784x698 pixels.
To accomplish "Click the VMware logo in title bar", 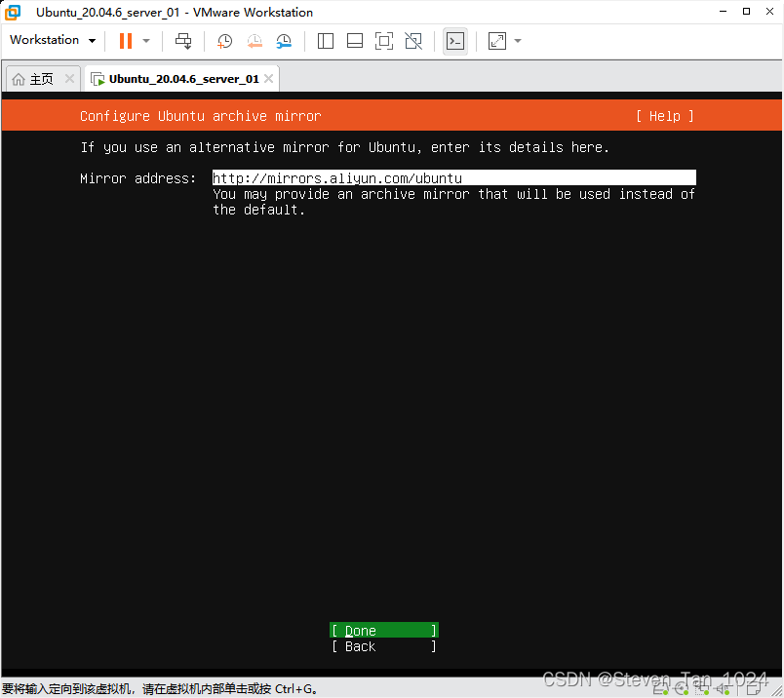I will click(x=13, y=13).
